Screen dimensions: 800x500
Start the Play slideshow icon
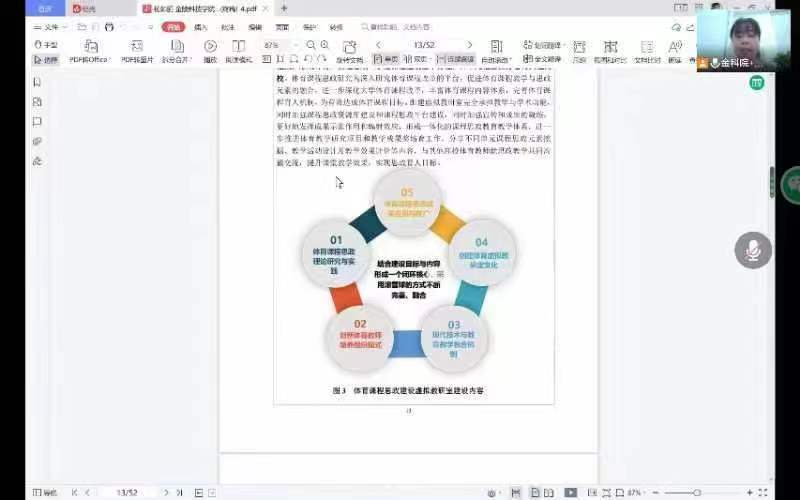(210, 46)
